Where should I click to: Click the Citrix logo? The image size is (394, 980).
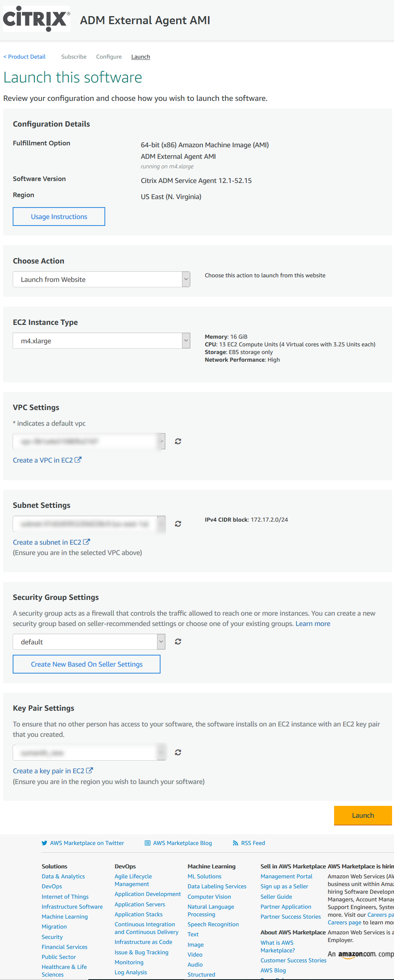point(36,19)
